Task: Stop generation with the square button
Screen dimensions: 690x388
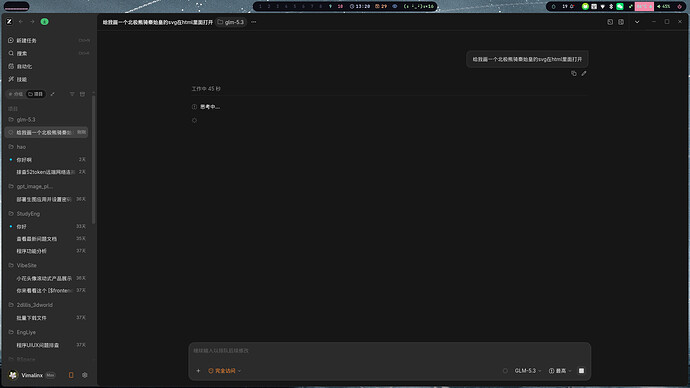Action: [x=581, y=371]
